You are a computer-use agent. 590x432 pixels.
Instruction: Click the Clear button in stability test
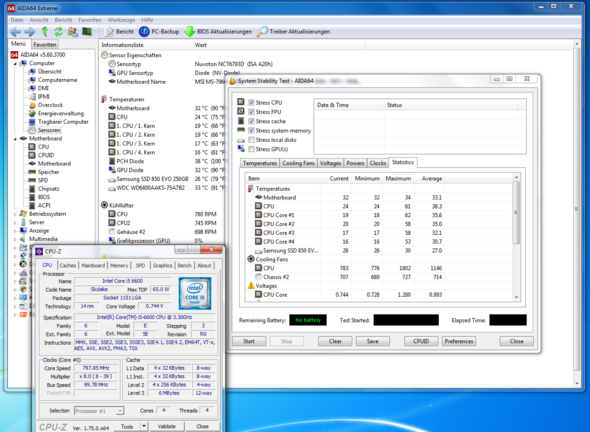click(335, 341)
